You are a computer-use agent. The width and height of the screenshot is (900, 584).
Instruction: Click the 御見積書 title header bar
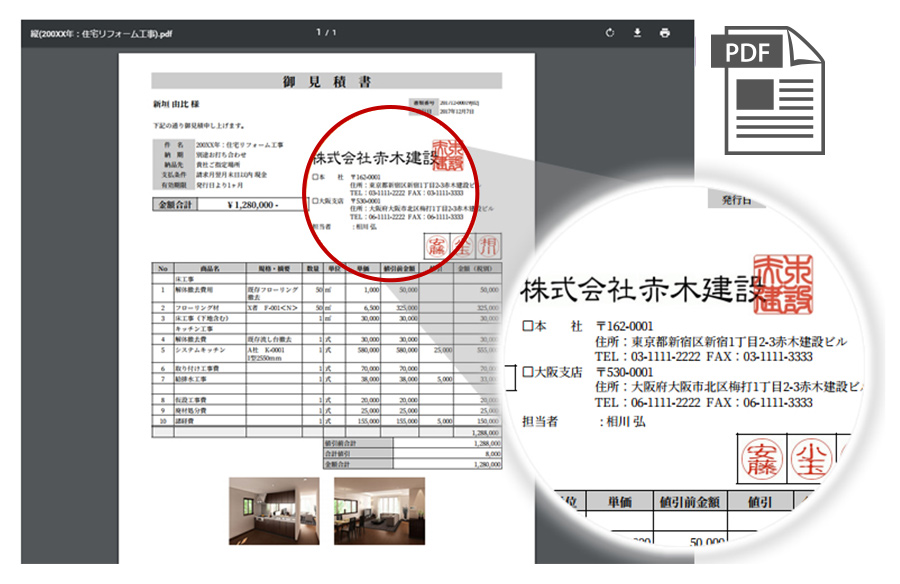[326, 82]
